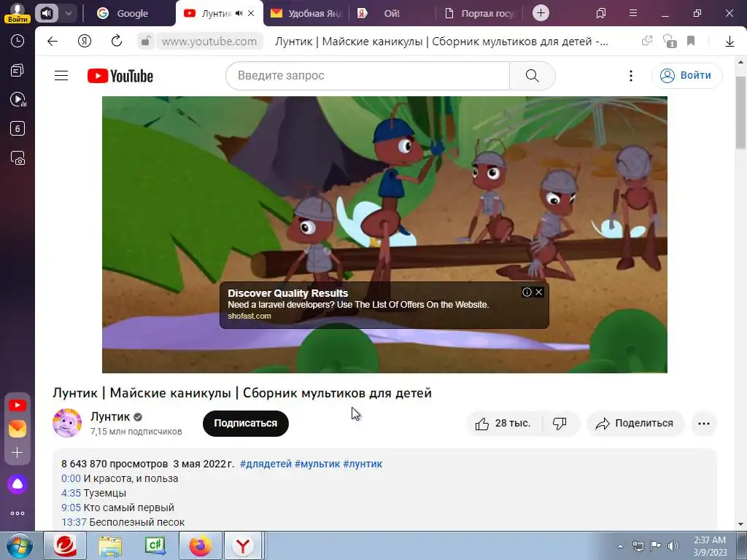Click the volume icon in system tray

coord(673,546)
